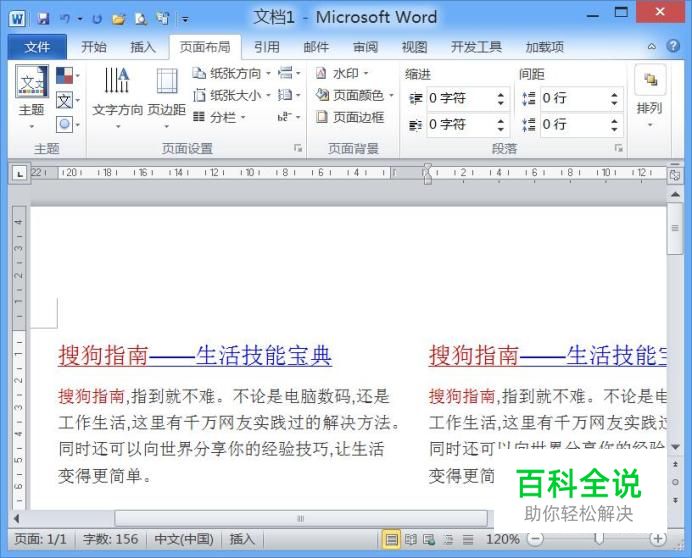Switch to print layout view
692x558 pixels.
coord(391,539)
